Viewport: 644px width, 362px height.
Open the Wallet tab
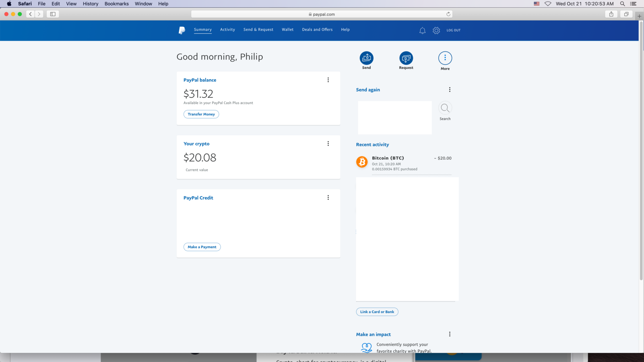[x=288, y=30]
